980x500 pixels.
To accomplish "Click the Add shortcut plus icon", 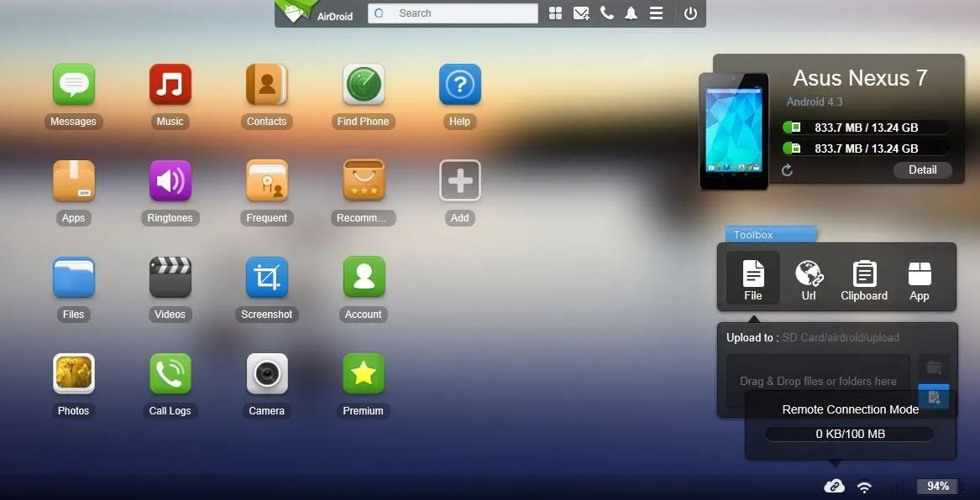I will (x=460, y=181).
